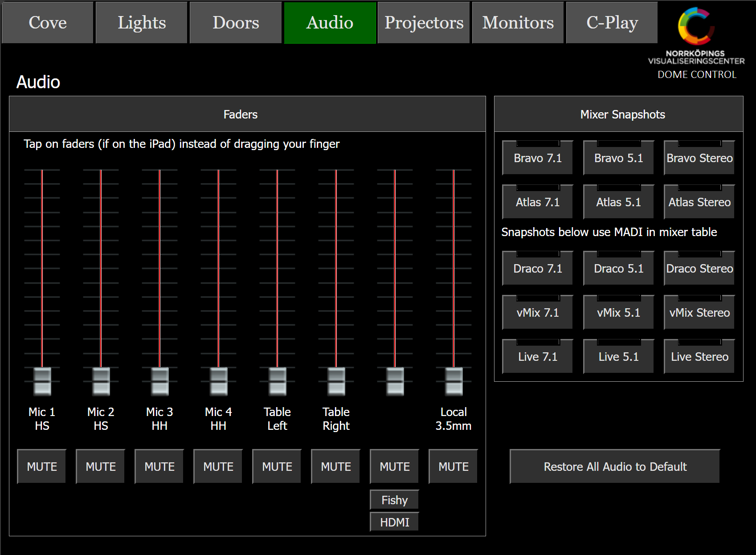Click the DOME CONTROL label

(x=697, y=74)
